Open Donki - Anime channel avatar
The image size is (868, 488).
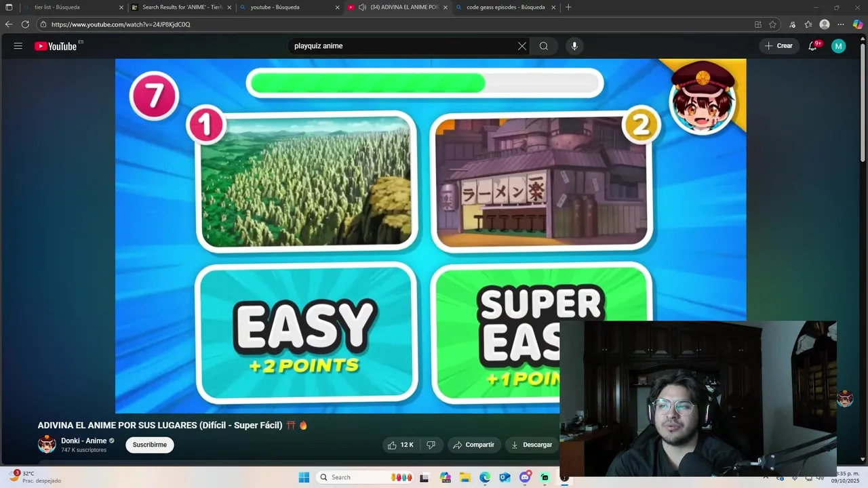pos(47,445)
